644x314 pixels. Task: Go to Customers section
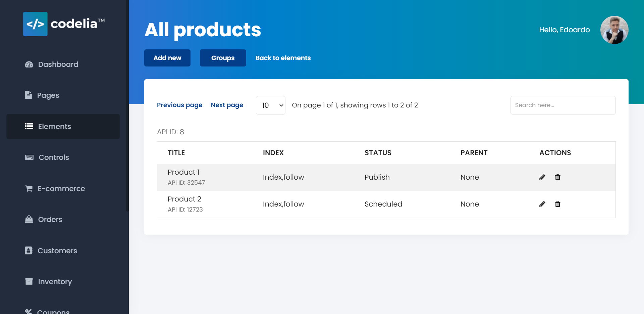(x=57, y=251)
